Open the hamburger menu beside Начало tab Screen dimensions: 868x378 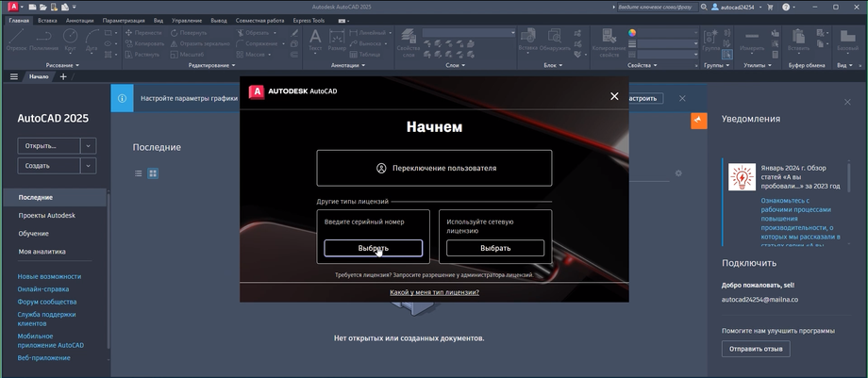(14, 76)
